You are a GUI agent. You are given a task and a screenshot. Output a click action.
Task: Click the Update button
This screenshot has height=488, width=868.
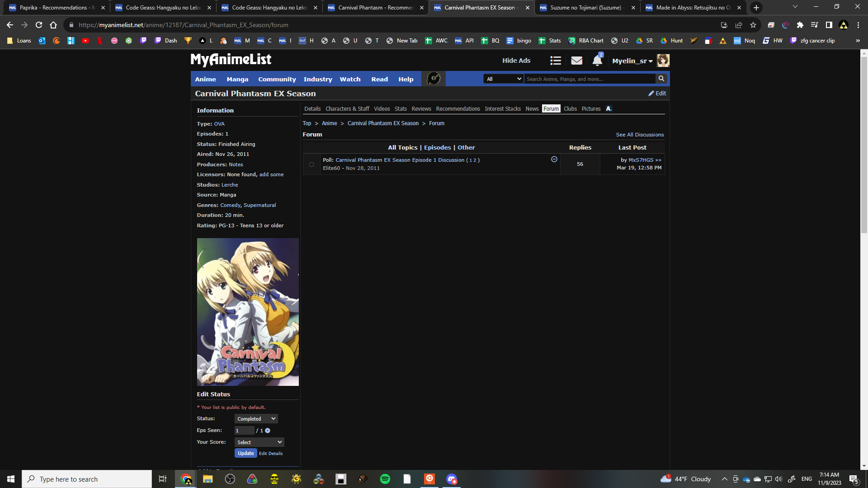pos(245,453)
